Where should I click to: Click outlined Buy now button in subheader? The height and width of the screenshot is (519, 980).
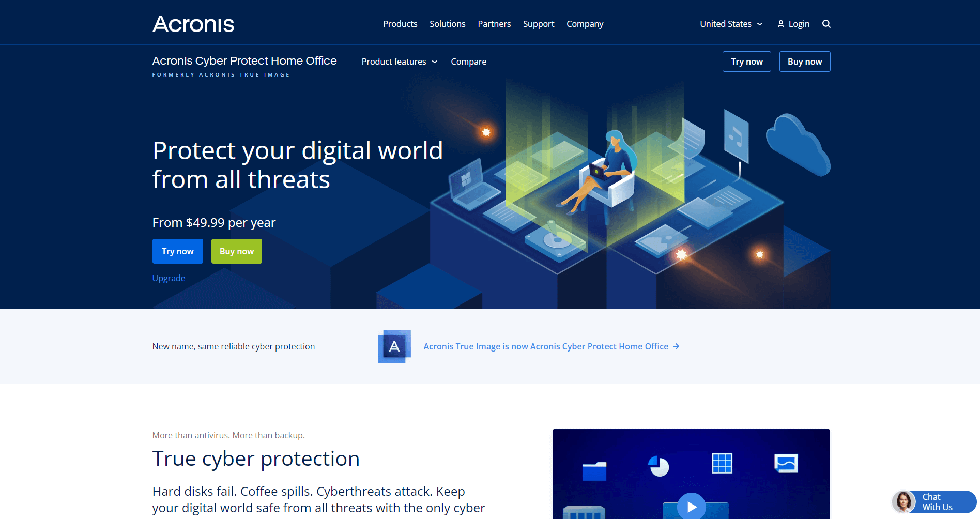[x=805, y=62]
